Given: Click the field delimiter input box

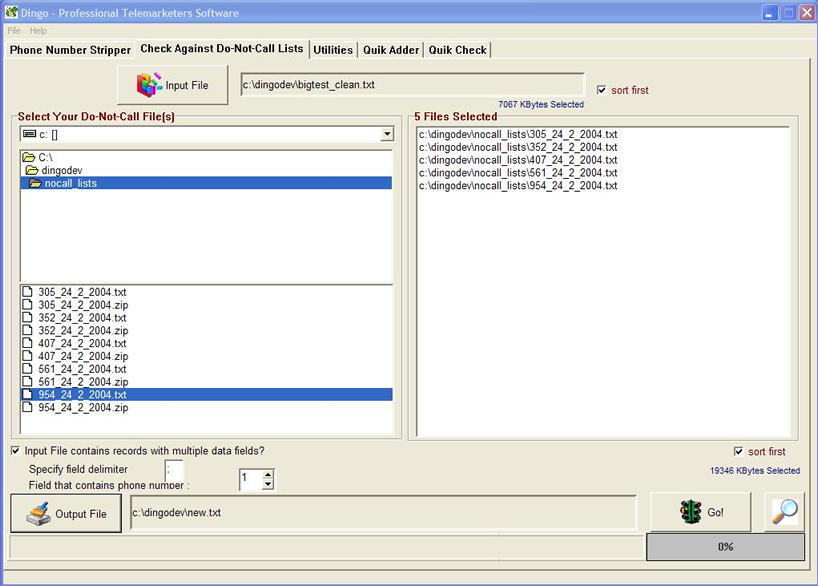Looking at the screenshot, I should (174, 470).
